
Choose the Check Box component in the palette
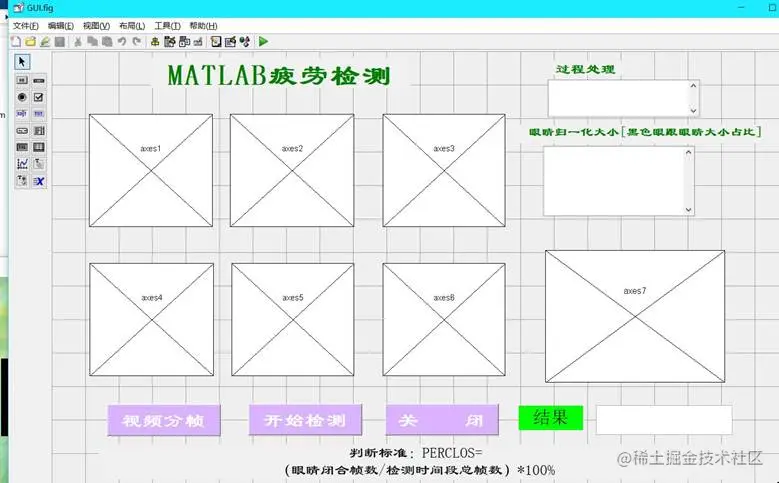coord(39,97)
